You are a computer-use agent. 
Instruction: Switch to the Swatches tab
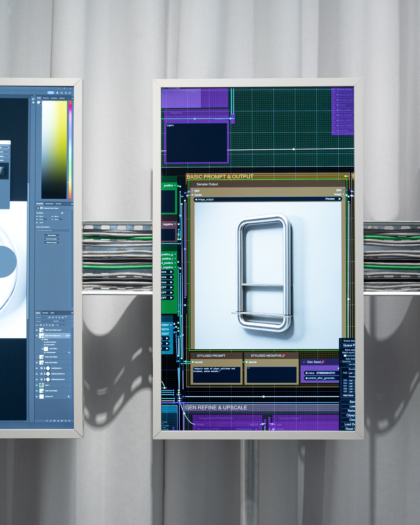(46, 98)
